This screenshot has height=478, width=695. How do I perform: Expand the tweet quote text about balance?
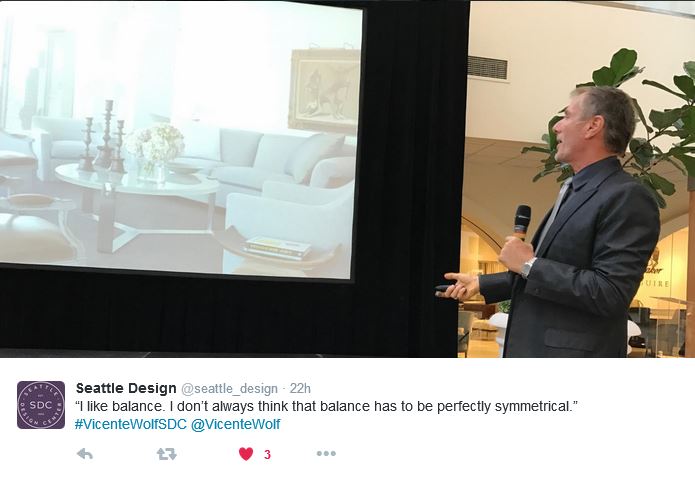coord(327,407)
